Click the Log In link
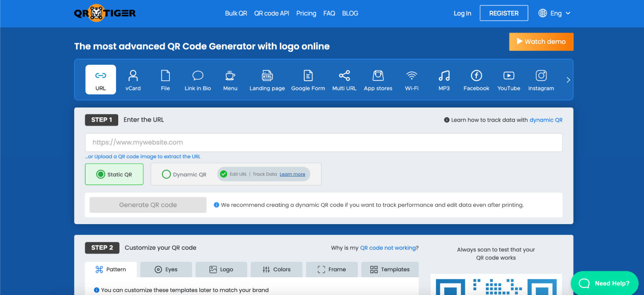 pos(462,13)
